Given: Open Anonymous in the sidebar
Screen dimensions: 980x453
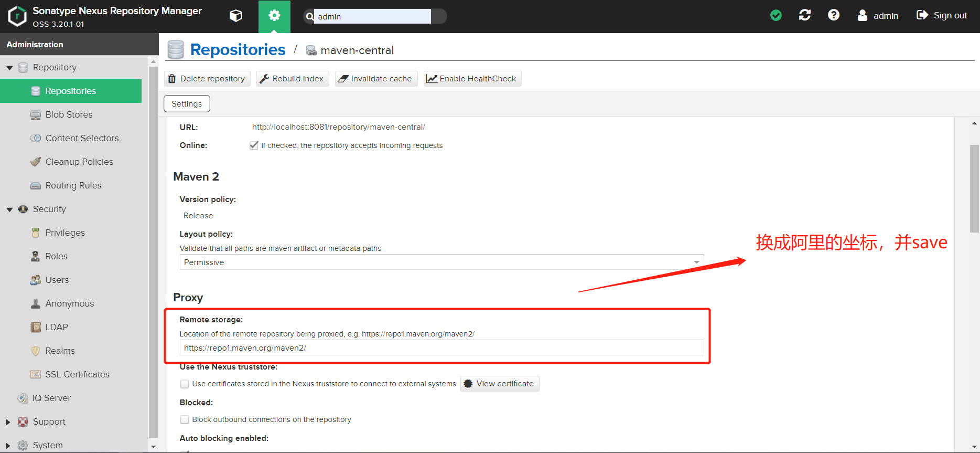Looking at the screenshot, I should tap(70, 303).
